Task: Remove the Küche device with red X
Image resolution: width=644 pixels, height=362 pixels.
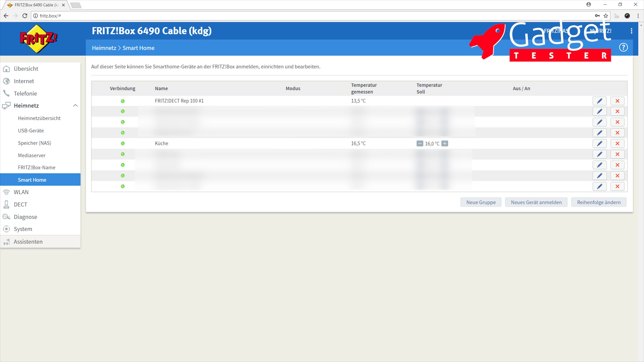Action: point(617,143)
